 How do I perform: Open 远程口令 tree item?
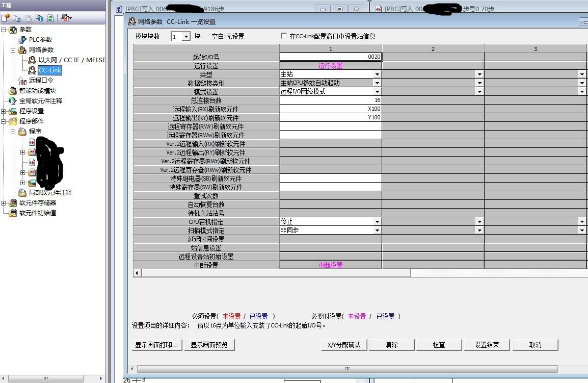tap(41, 81)
